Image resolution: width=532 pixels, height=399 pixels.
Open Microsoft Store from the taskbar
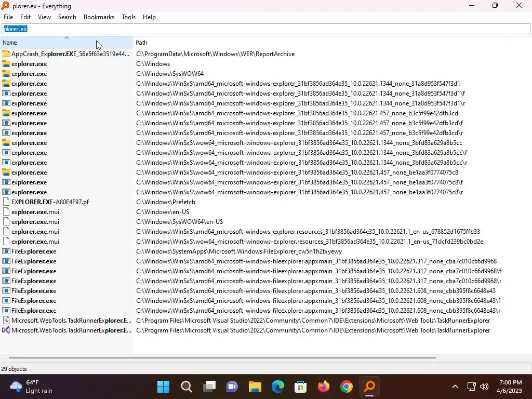coord(301,387)
